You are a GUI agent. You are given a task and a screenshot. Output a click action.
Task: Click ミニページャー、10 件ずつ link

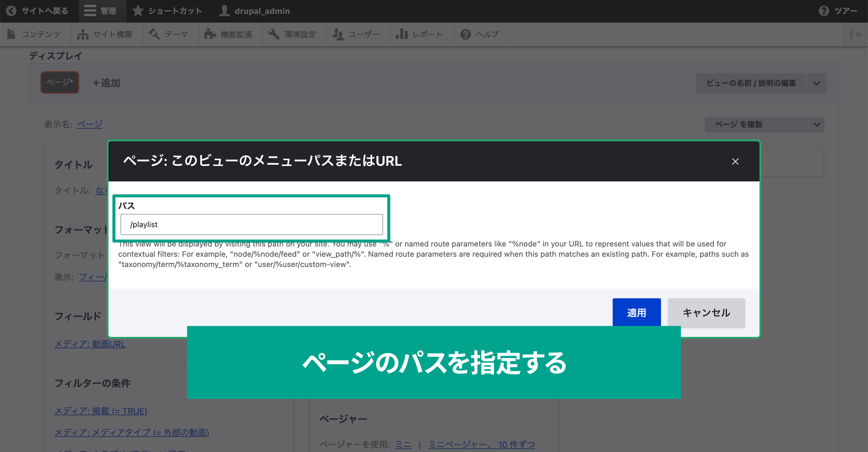(x=482, y=444)
